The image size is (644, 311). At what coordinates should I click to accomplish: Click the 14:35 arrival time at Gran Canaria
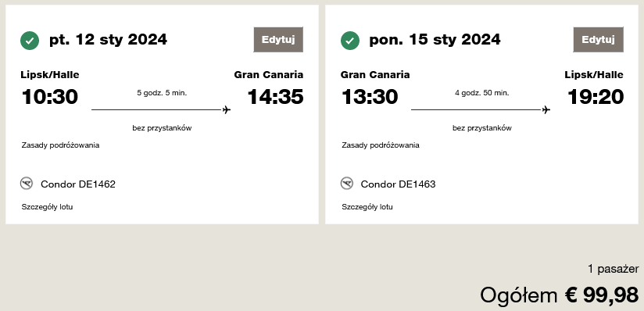point(276,97)
